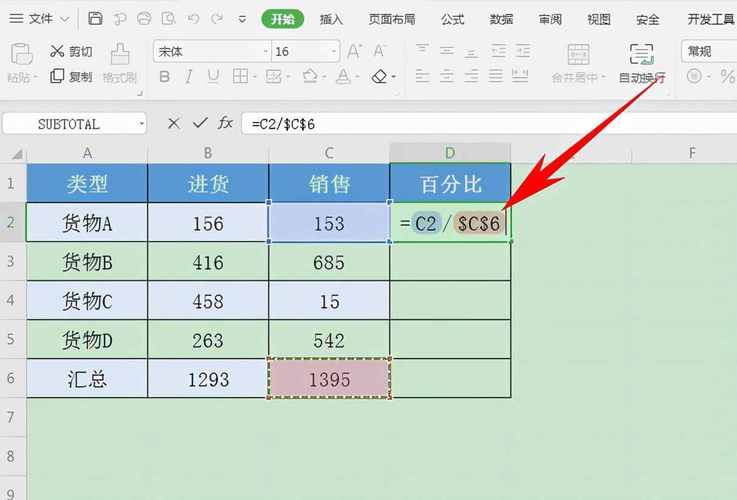This screenshot has width=737, height=500.
Task: Open the 宋体 font name dropdown
Action: [266, 51]
